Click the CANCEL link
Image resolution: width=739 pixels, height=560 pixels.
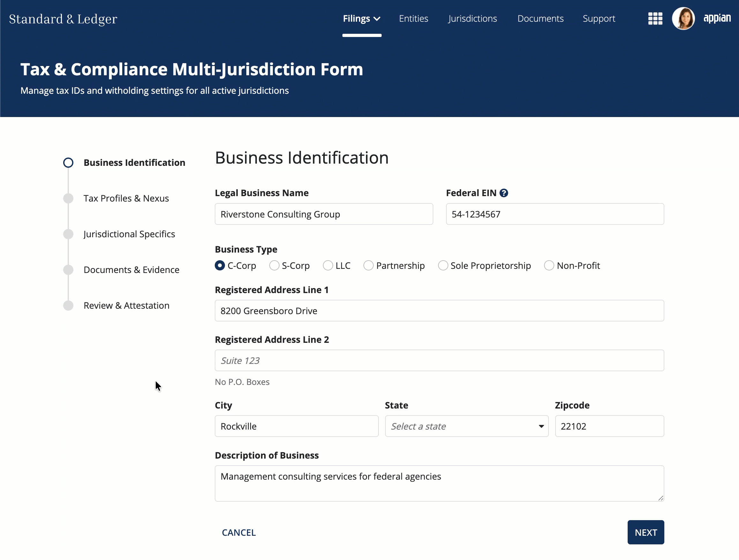239,533
